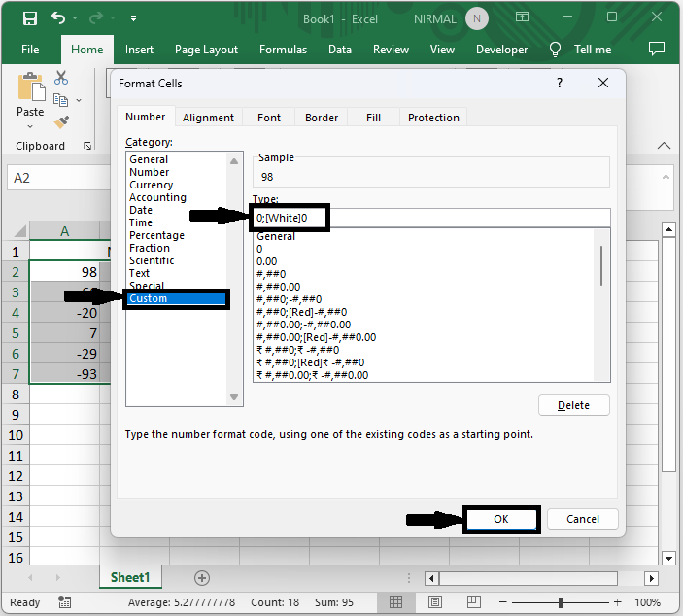Open Customize Quick Access Toolbar dropdown

point(133,17)
